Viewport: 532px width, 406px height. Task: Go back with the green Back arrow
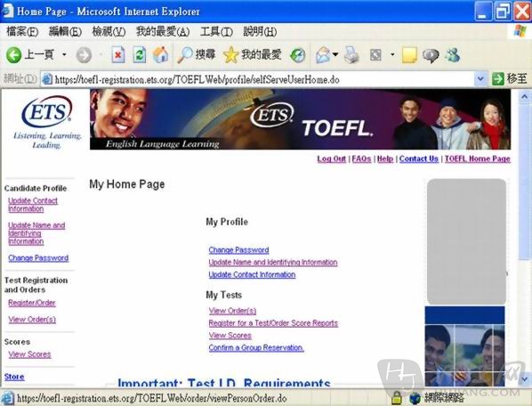(x=14, y=55)
